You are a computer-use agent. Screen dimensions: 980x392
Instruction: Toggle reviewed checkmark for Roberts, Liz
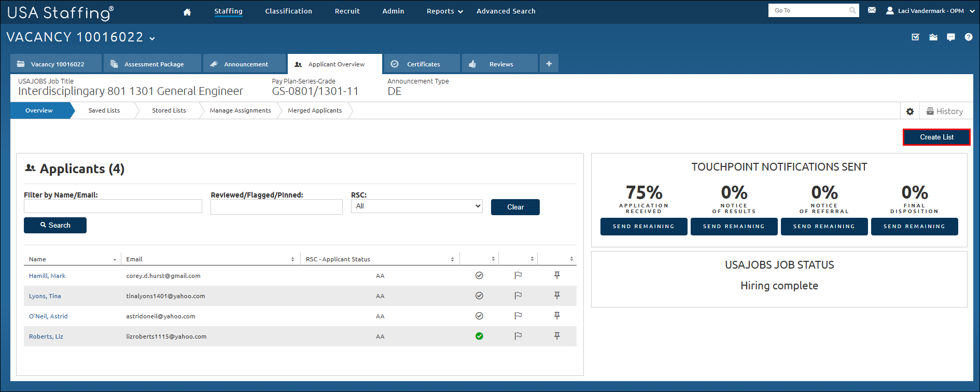[x=479, y=336]
